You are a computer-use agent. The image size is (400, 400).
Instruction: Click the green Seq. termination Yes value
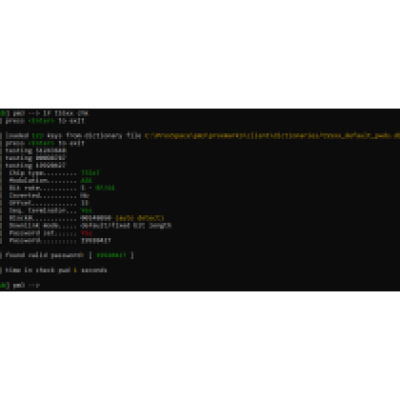click(x=86, y=210)
